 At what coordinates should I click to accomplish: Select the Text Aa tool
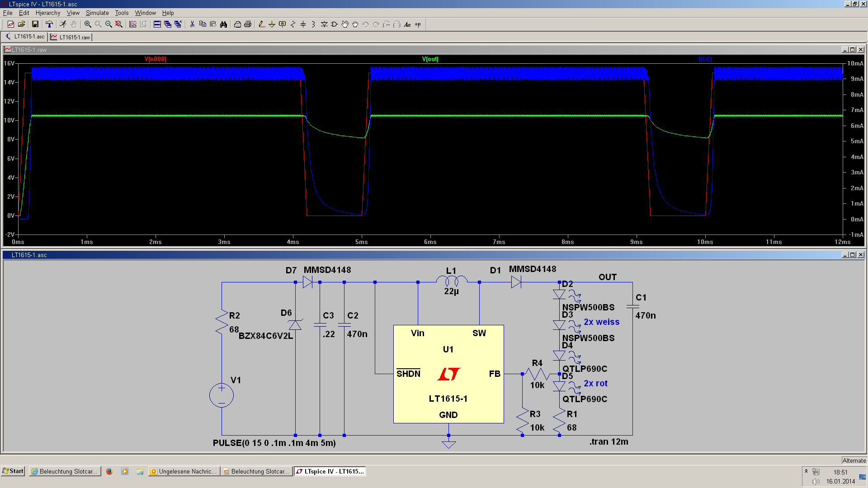tap(407, 24)
